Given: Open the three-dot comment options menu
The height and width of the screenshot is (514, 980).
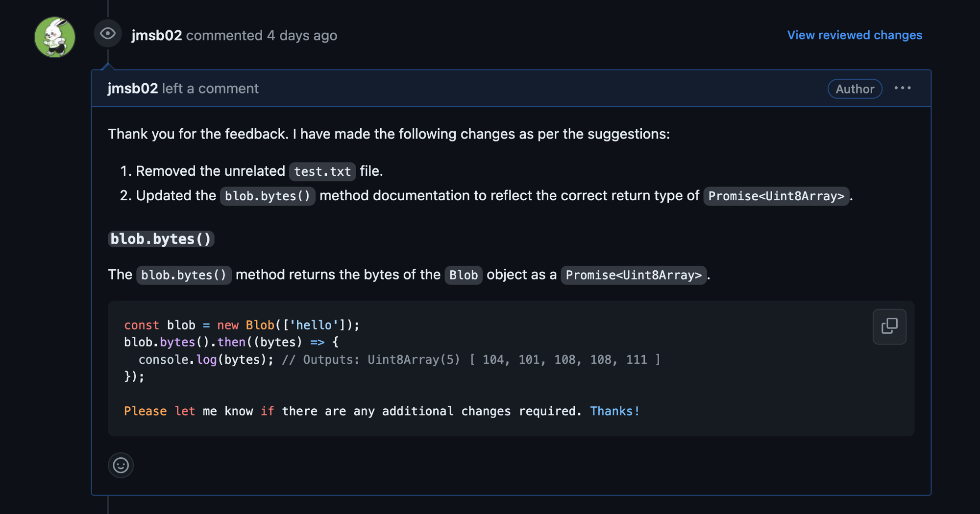Looking at the screenshot, I should pos(903,88).
